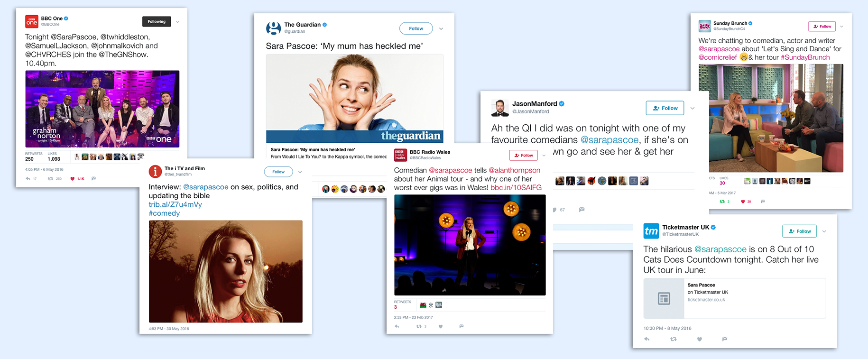Open the bbc.in/10SAIFG link
Viewport: 868px width, 359px height.
(x=516, y=187)
